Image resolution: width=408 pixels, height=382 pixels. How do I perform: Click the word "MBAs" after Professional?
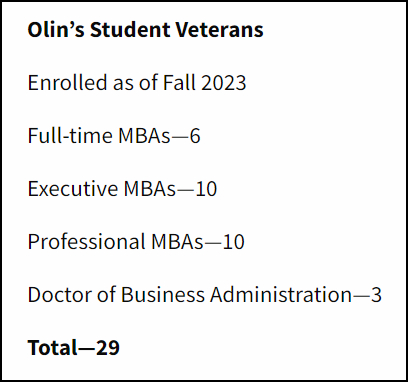tap(177, 242)
